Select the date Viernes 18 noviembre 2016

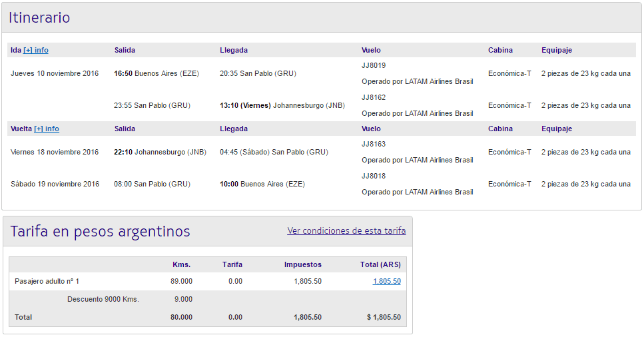click(x=55, y=152)
